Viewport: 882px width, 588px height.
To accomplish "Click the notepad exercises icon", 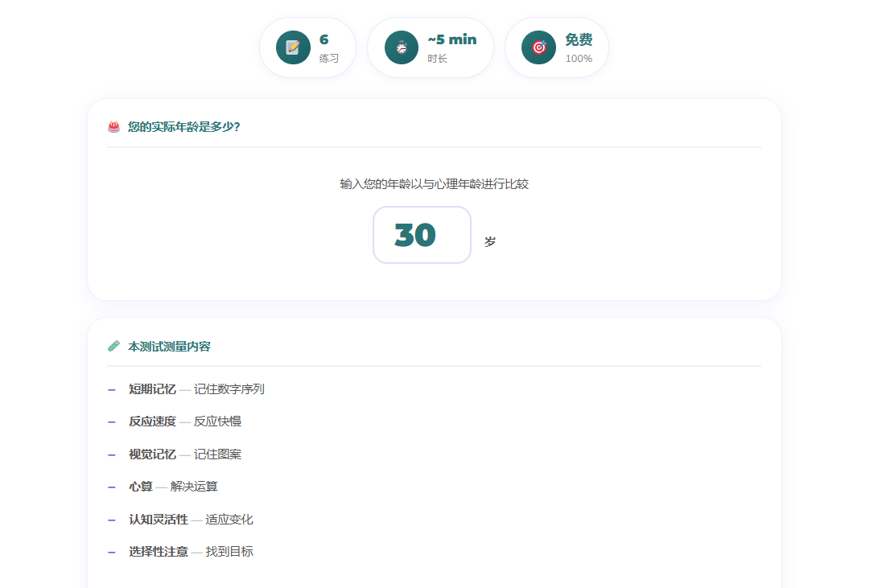I will pyautogui.click(x=293, y=47).
